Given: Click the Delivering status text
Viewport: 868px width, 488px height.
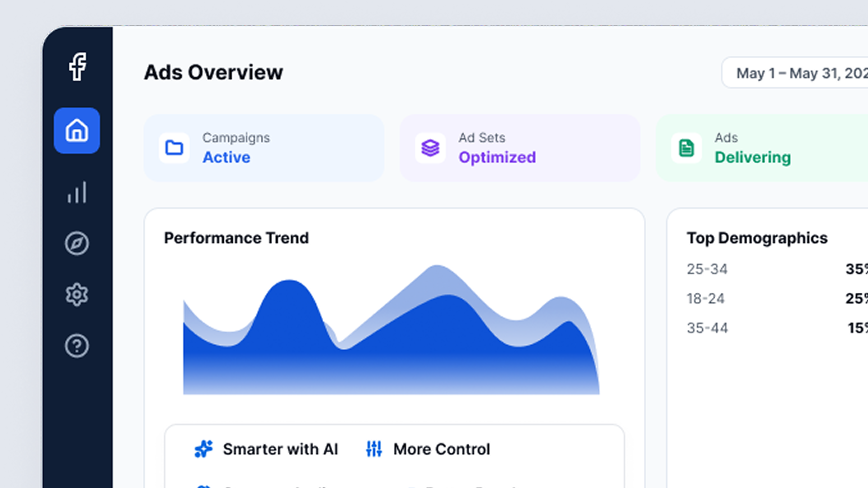Looking at the screenshot, I should (x=753, y=157).
